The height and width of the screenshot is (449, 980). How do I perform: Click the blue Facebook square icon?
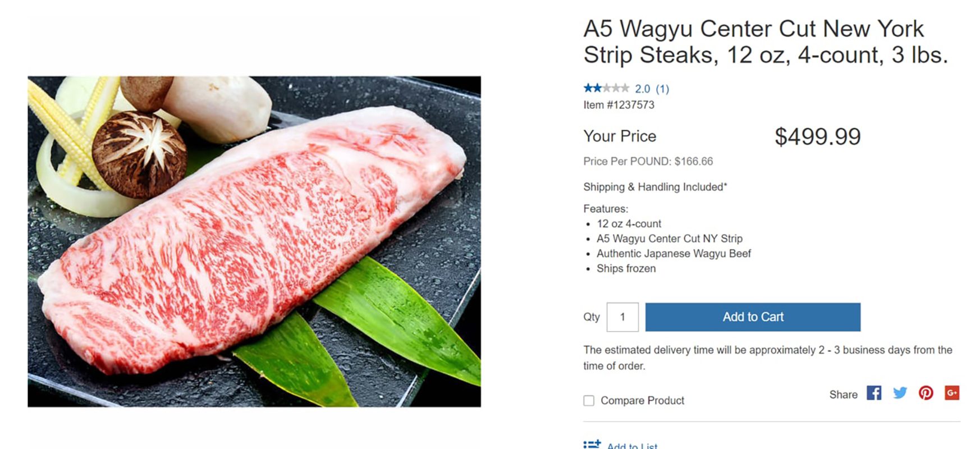[874, 393]
